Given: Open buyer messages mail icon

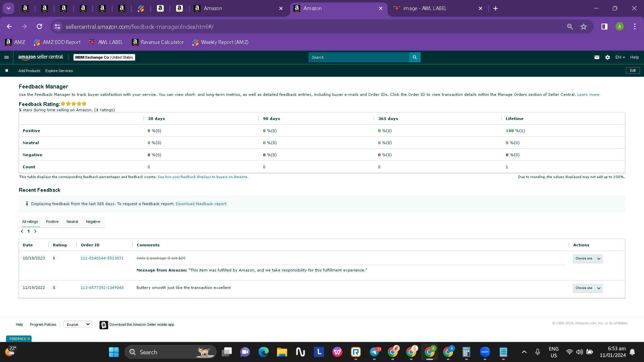Looking at the screenshot, I should (x=597, y=57).
